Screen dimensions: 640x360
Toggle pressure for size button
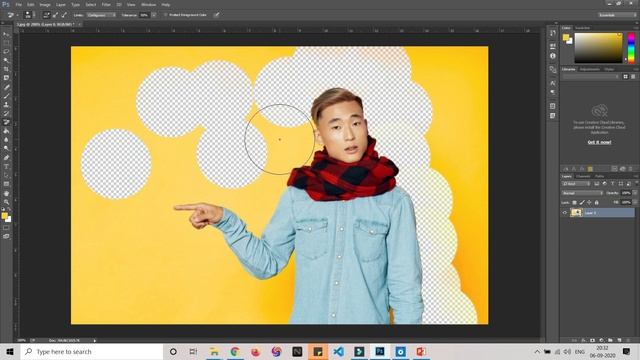(x=217, y=15)
